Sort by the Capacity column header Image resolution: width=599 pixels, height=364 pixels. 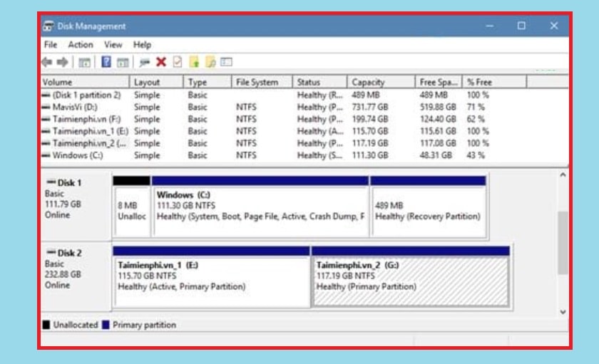point(382,82)
